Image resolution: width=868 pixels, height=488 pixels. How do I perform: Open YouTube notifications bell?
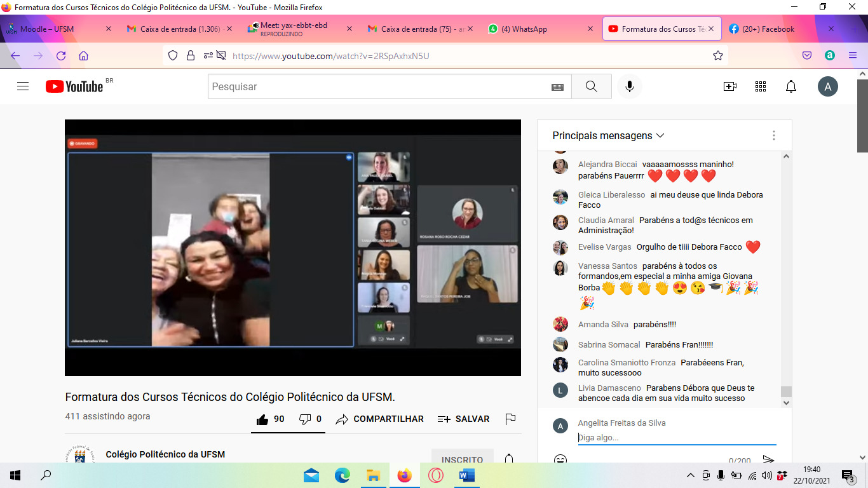791,86
